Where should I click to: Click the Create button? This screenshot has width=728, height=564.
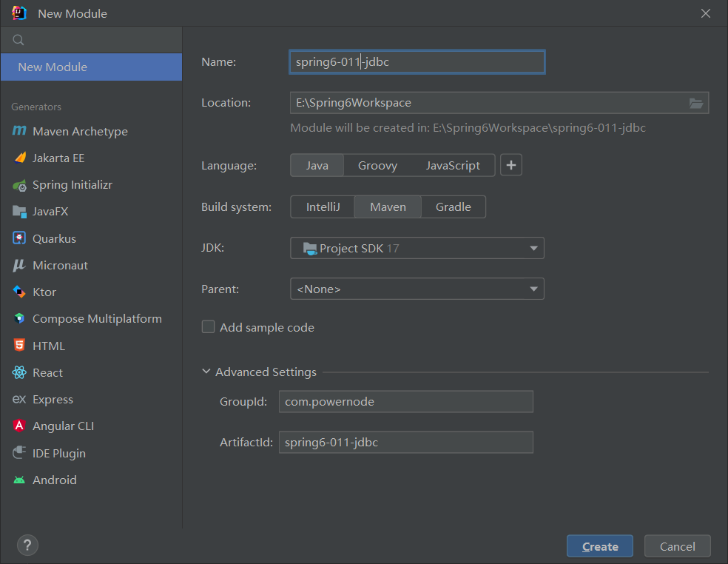tap(600, 546)
